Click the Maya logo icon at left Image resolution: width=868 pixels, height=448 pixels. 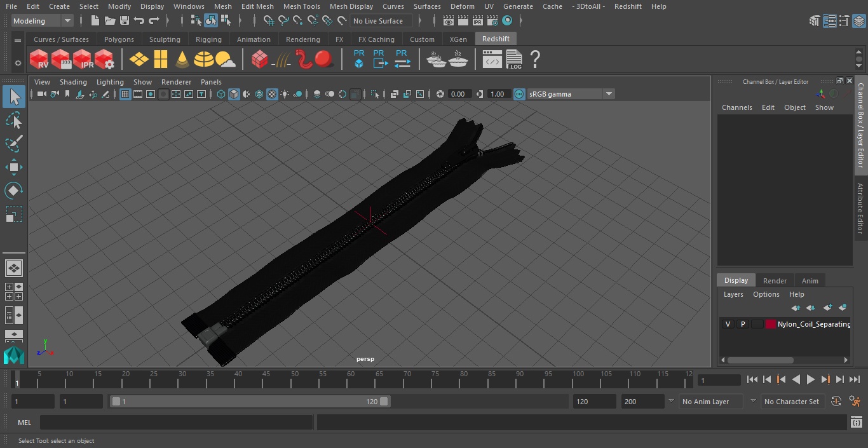click(x=13, y=355)
